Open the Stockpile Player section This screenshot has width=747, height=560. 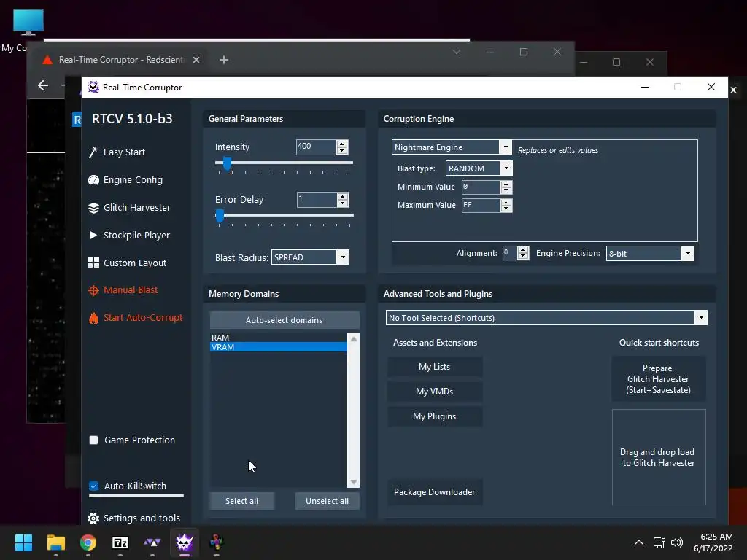[136, 236]
